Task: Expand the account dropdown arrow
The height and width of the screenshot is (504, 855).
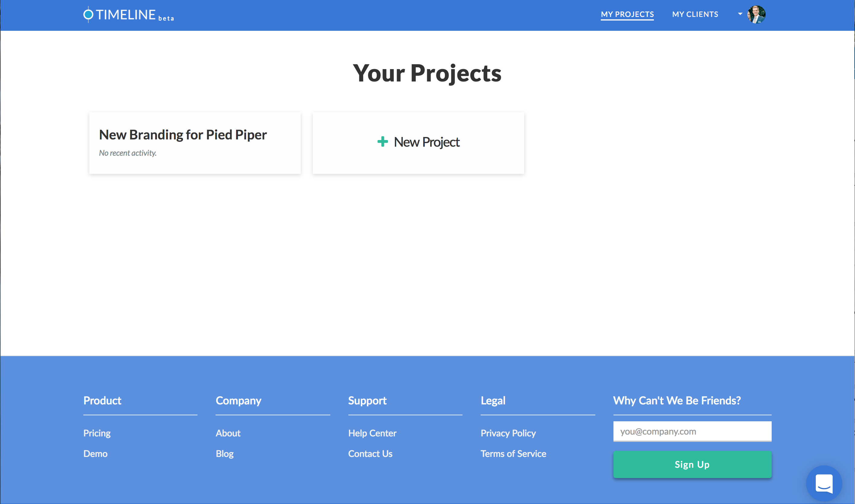Action: (x=740, y=14)
